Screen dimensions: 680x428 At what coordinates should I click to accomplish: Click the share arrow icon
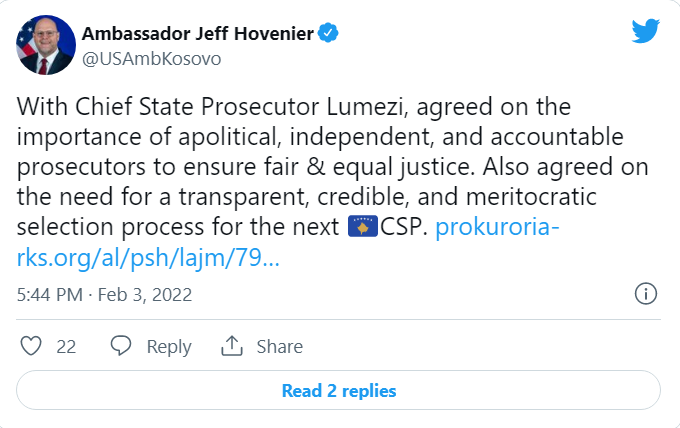(232, 346)
